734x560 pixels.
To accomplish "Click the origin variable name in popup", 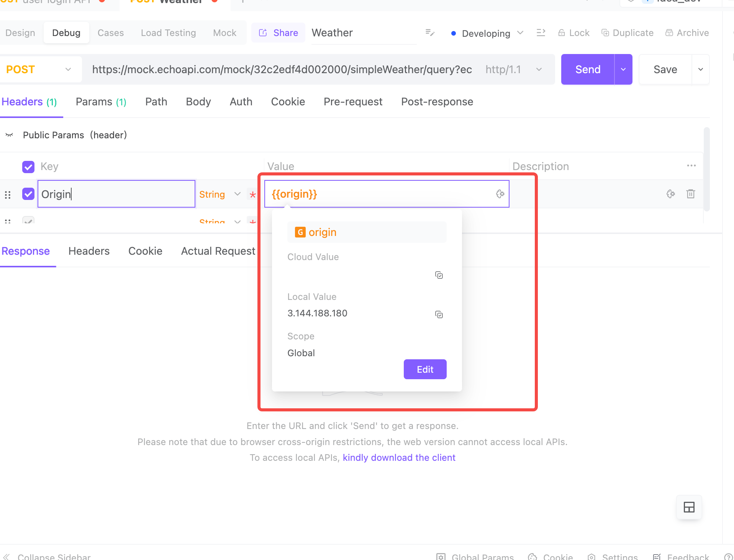I will click(323, 232).
